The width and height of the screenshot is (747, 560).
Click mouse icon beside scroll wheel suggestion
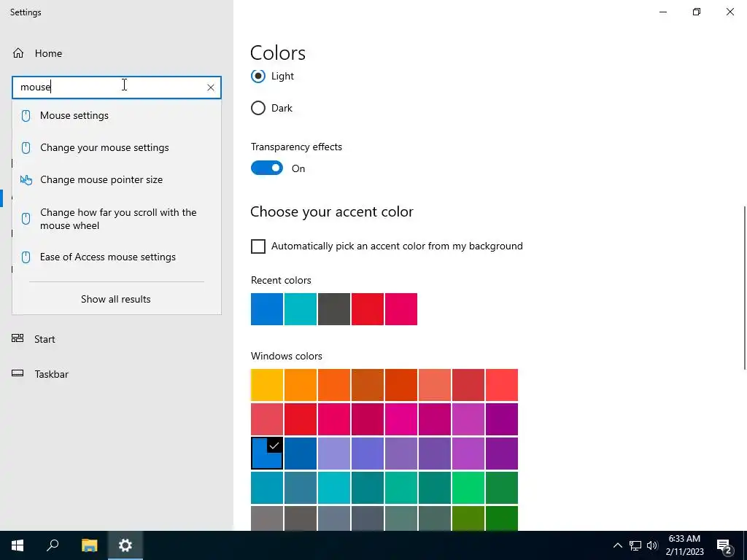tap(26, 219)
